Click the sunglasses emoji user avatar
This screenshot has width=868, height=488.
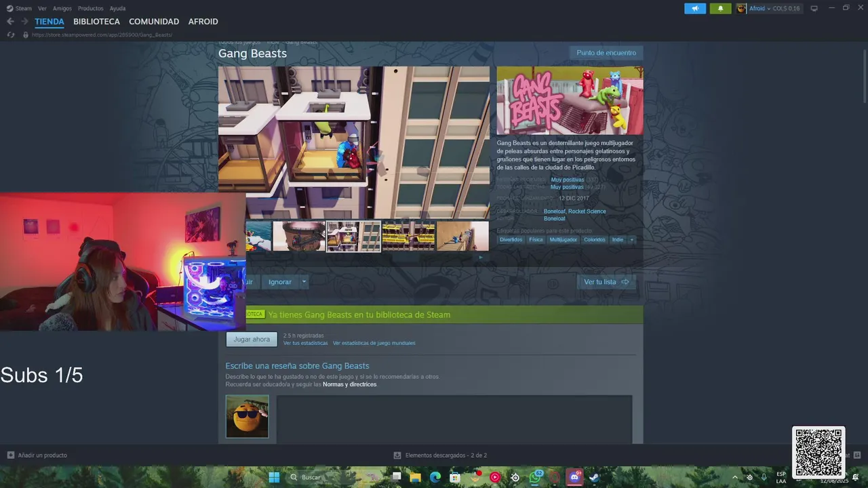(x=247, y=416)
